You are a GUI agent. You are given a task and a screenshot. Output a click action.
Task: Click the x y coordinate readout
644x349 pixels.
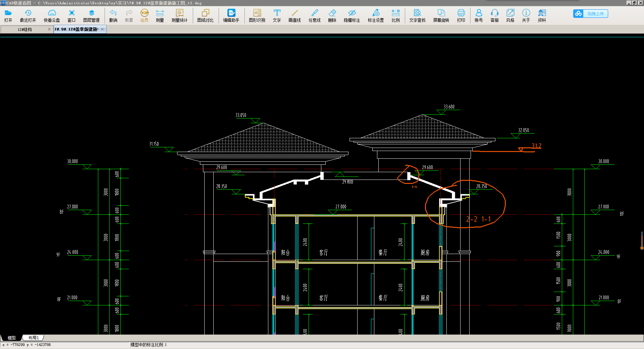click(x=26, y=345)
